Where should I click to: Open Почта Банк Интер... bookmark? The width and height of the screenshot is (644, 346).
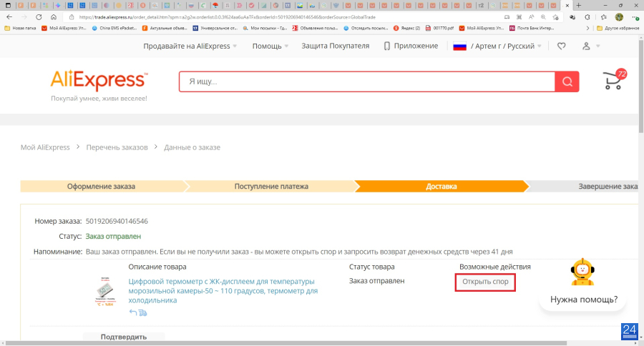click(x=532, y=28)
